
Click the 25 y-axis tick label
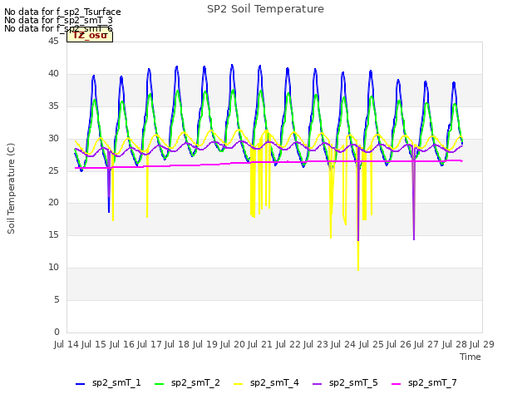53,170
